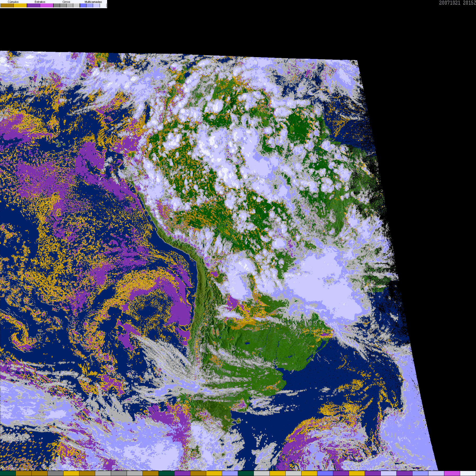Click the dark brown Cúmulos legend swatch
Image resolution: width=476 pixels, height=476 pixels.
pos(7,5)
